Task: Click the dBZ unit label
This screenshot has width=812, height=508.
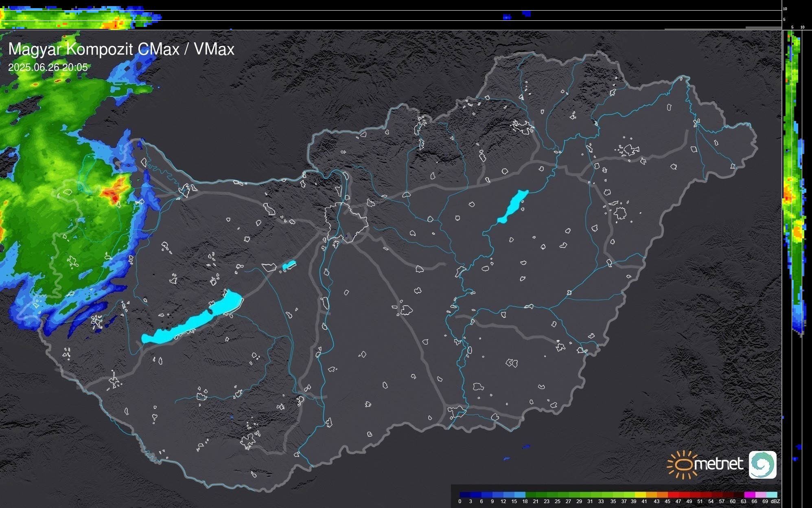Action: click(x=775, y=501)
